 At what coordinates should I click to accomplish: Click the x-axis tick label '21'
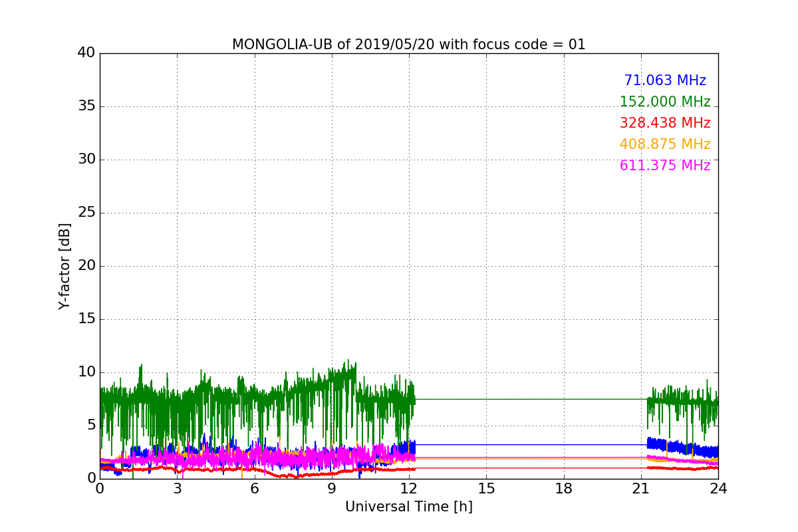[x=641, y=489]
